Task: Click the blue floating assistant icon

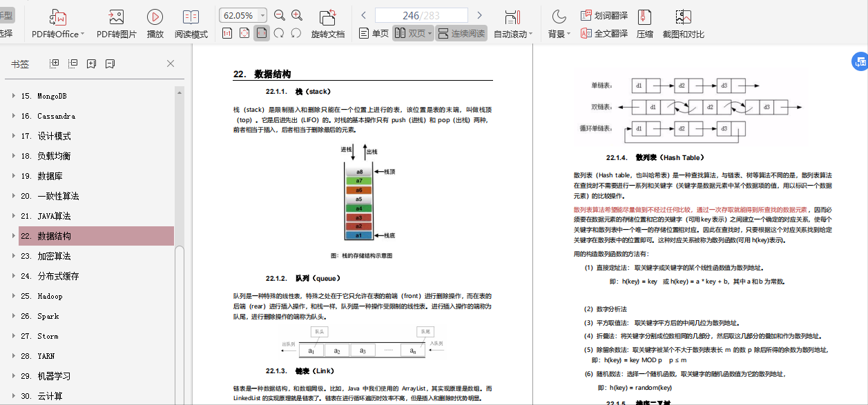Action: coord(860,62)
